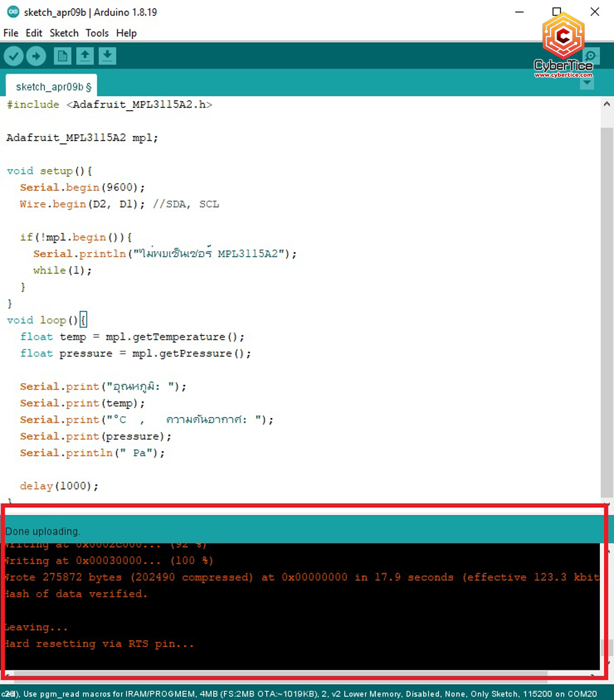Open the Tools menu
Viewport: 614px width, 700px height.
(x=97, y=33)
